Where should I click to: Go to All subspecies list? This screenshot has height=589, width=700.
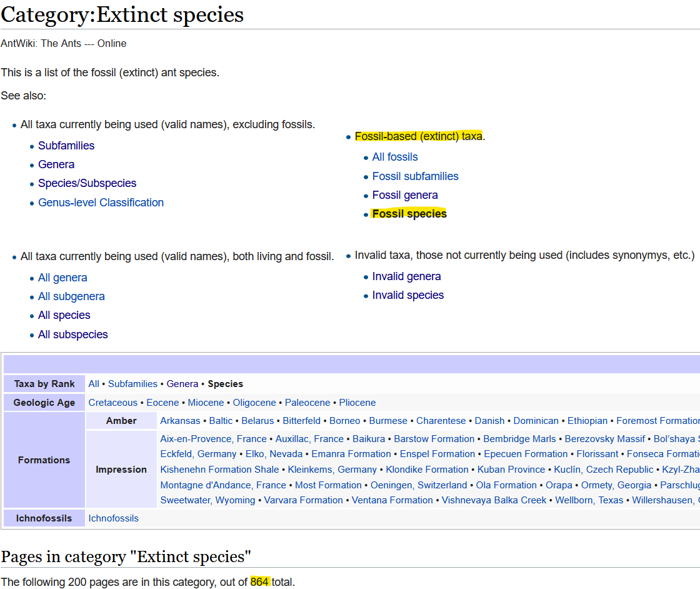pos(72,335)
